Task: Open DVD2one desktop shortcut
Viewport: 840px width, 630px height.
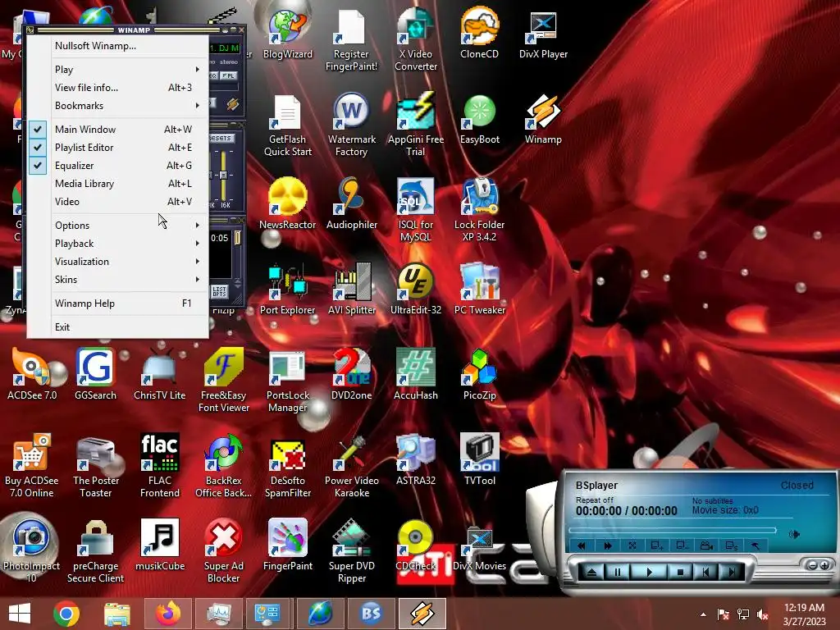Action: click(x=351, y=376)
